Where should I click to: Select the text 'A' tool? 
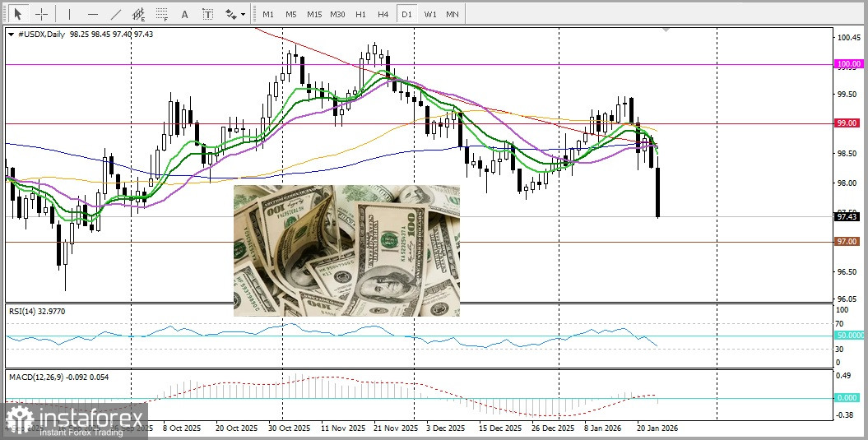[x=184, y=14]
